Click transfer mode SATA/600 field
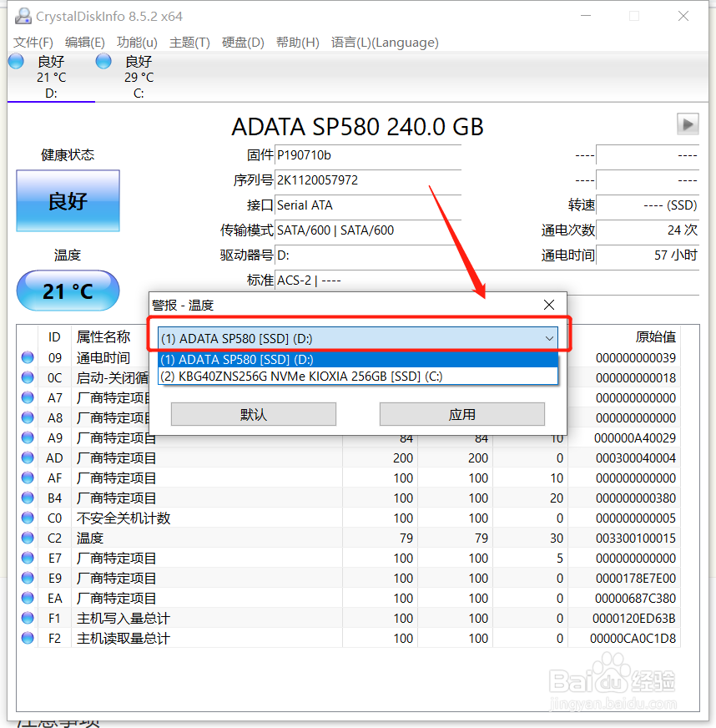This screenshot has height=728, width=716. (x=368, y=230)
